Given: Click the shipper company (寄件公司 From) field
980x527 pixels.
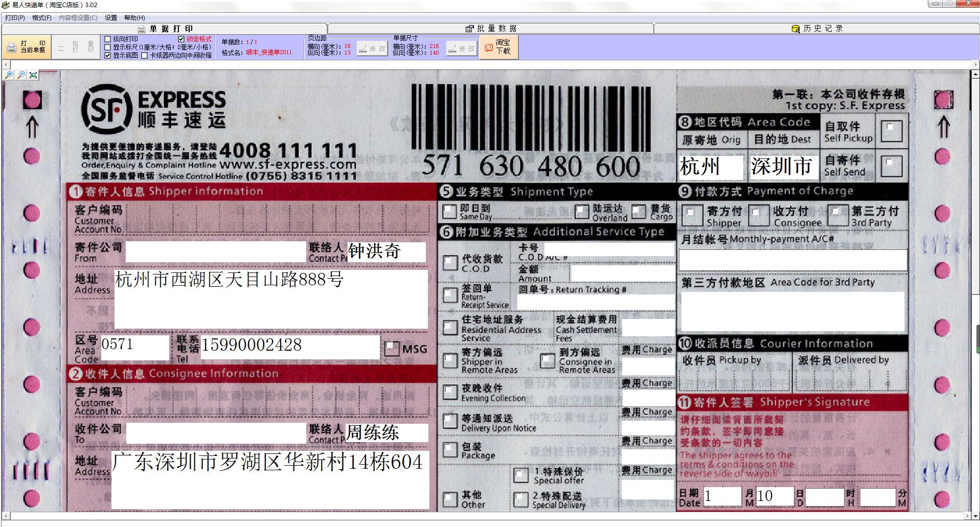Looking at the screenshot, I should (x=216, y=252).
